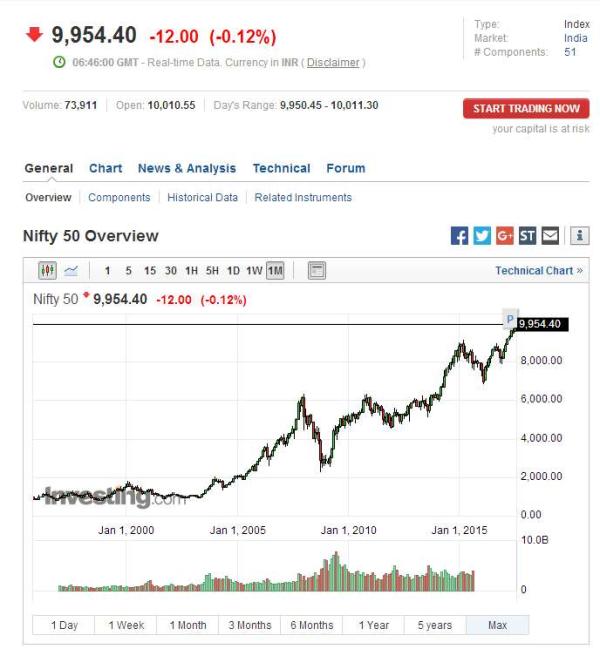
Task: Share on Facebook
Action: click(x=459, y=236)
